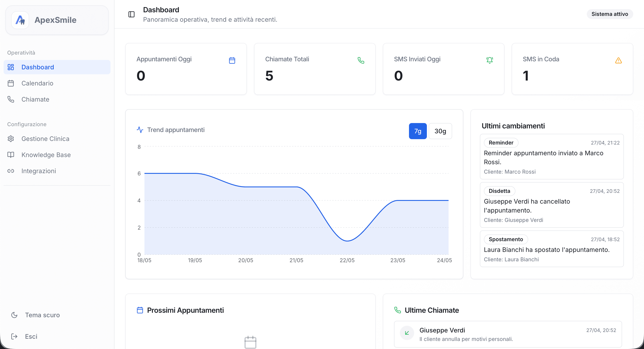644x349 pixels.
Task: Click the empty calendar placeholder icon
Action: tap(250, 343)
